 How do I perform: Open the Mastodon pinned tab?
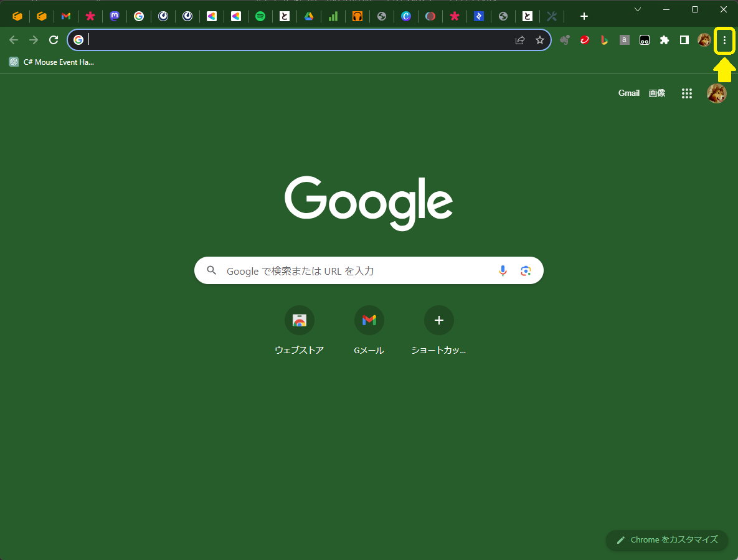point(115,16)
